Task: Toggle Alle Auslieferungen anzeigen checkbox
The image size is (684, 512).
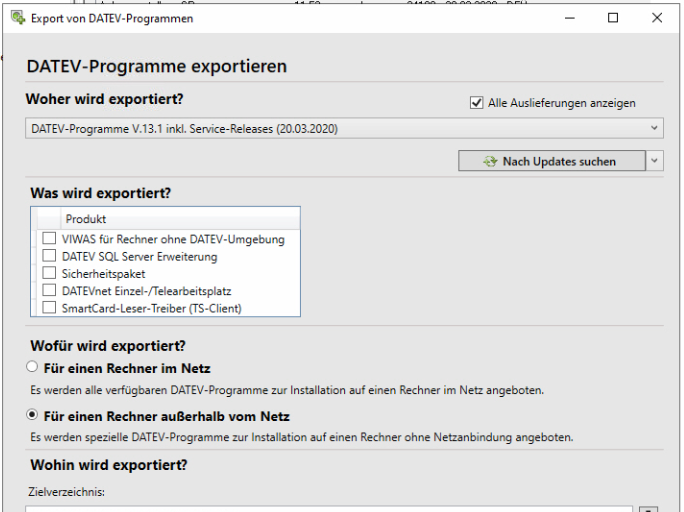Action: click(476, 103)
